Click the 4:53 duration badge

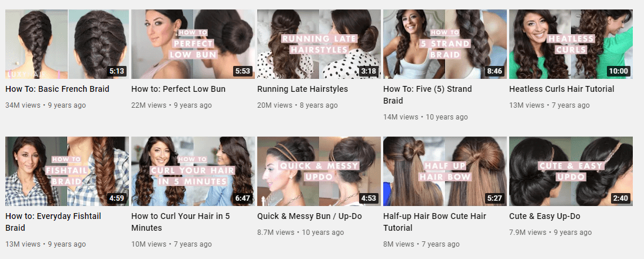pyautogui.click(x=369, y=198)
